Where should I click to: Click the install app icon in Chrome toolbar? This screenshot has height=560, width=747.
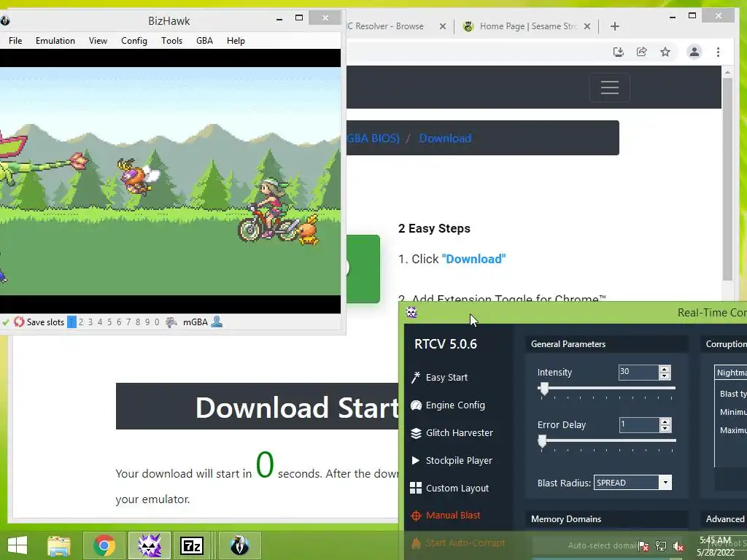tap(619, 52)
